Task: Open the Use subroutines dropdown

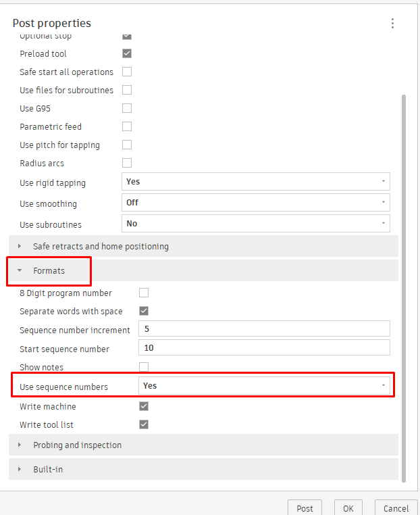Action: point(257,224)
